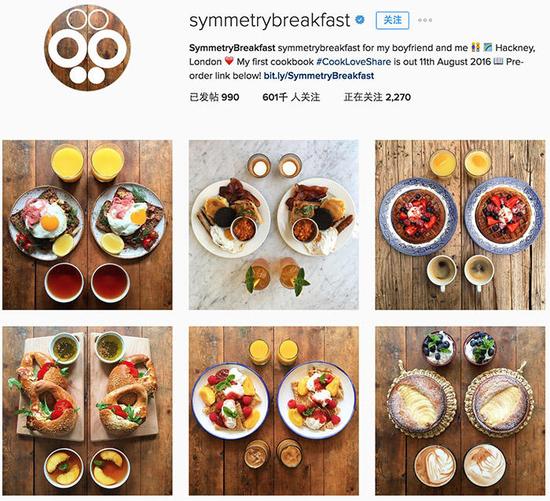
Task: Click the 已发帖 990 posts count
Action: pyautogui.click(x=214, y=97)
